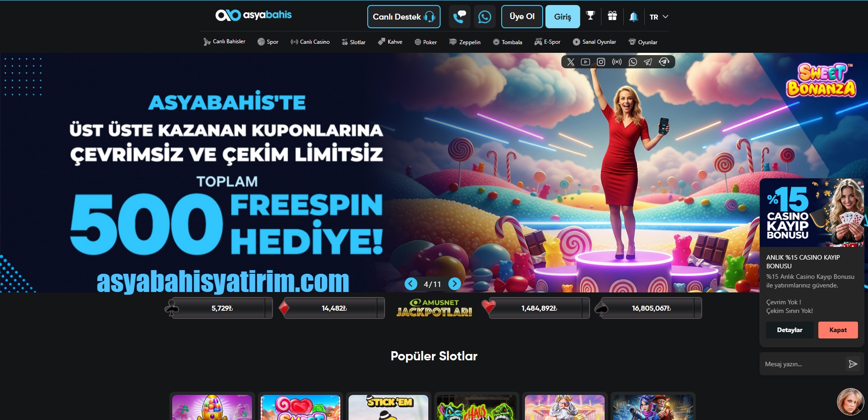The image size is (868, 420).
Task: Open the E-Spor menu item
Action: click(x=547, y=42)
